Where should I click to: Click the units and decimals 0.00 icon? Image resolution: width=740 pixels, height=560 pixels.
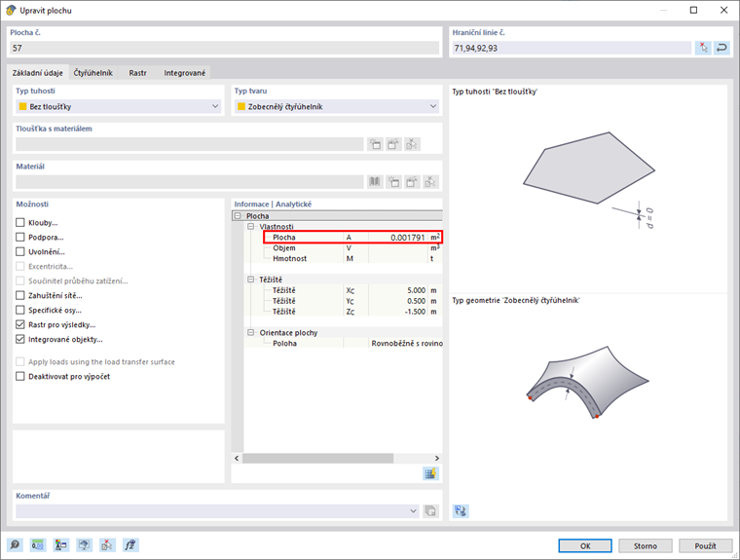[38, 545]
